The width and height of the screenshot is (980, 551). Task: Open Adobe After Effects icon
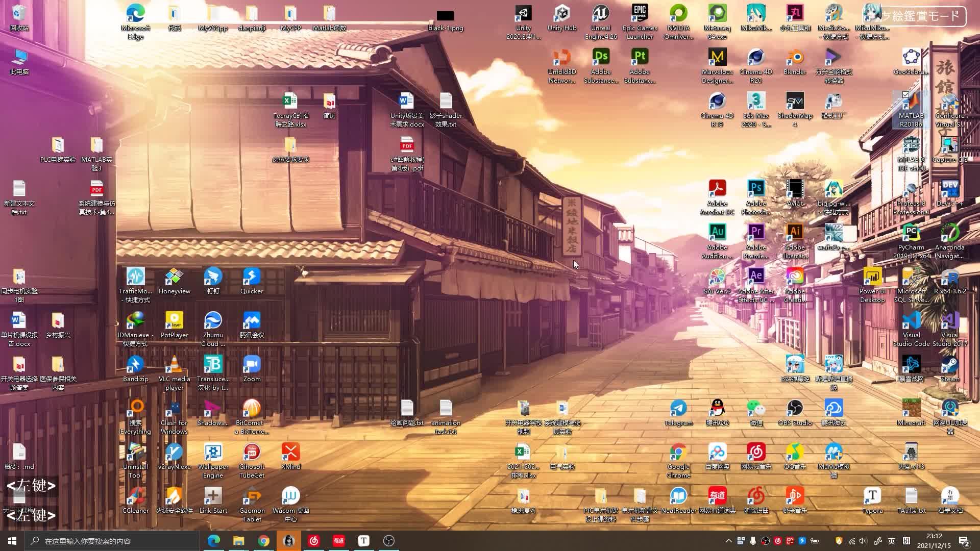point(756,286)
